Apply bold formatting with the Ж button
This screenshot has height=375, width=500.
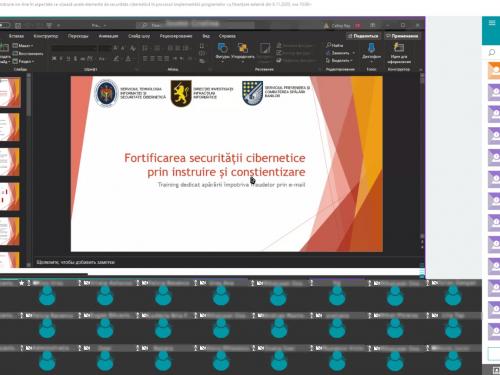click(54, 59)
